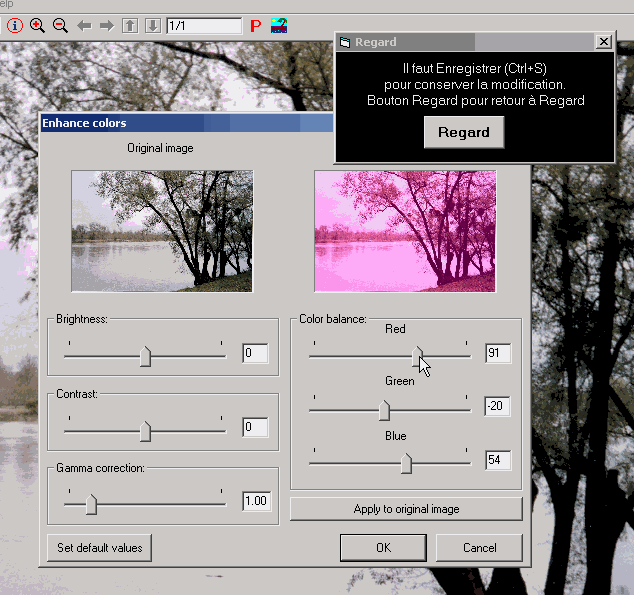Screen dimensions: 634x595
Task: Click the zoom in magnifier icon
Action: 37,26
